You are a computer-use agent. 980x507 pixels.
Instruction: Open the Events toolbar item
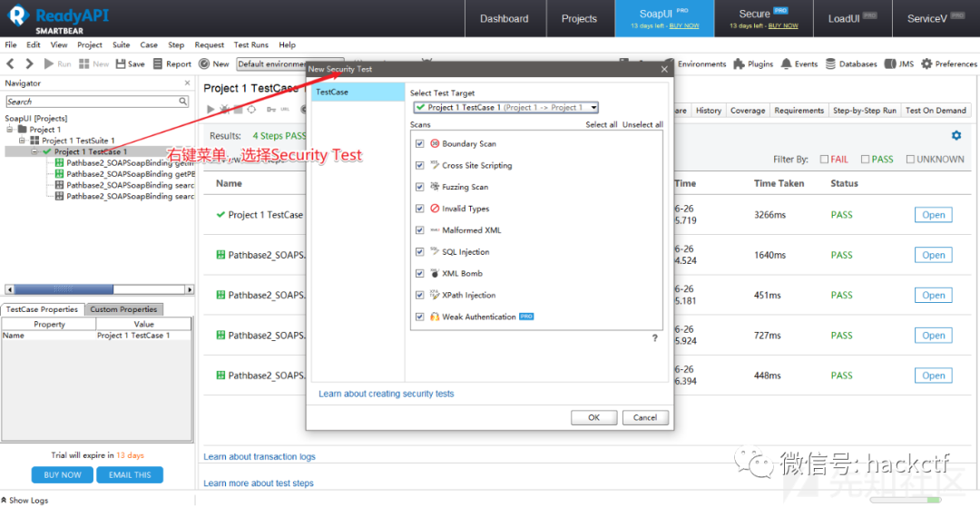pyautogui.click(x=799, y=63)
